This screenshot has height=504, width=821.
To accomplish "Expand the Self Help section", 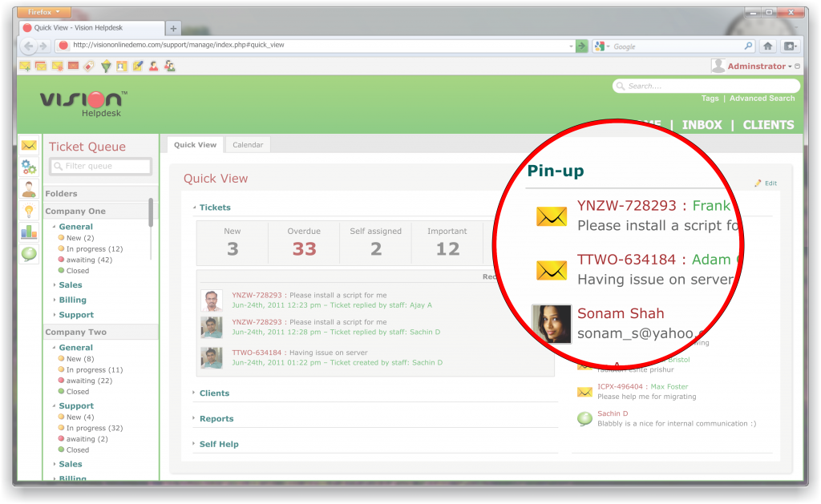I will [x=219, y=445].
